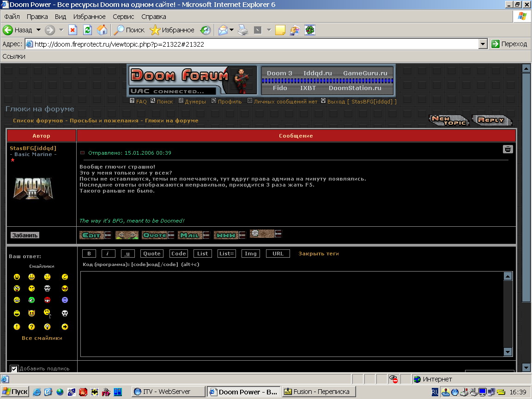Click the Mail button under the post
The width and height of the screenshot is (532, 399).
tap(190, 235)
